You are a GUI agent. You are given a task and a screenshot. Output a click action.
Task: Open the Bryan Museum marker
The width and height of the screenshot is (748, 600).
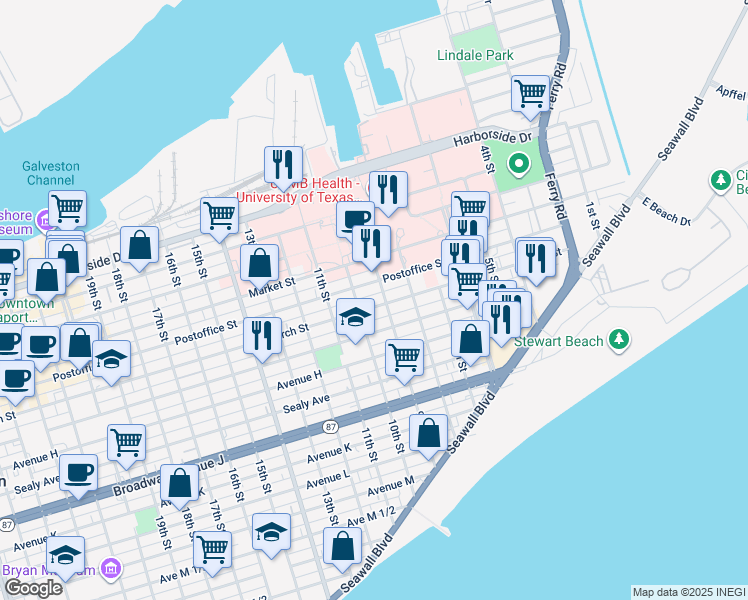[x=110, y=570]
